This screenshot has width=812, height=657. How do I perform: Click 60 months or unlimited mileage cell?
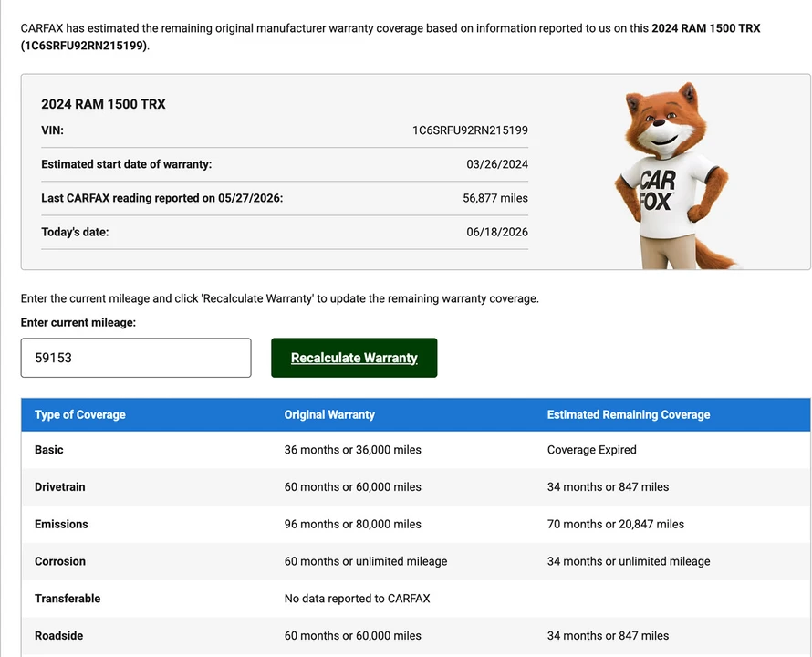coord(366,561)
